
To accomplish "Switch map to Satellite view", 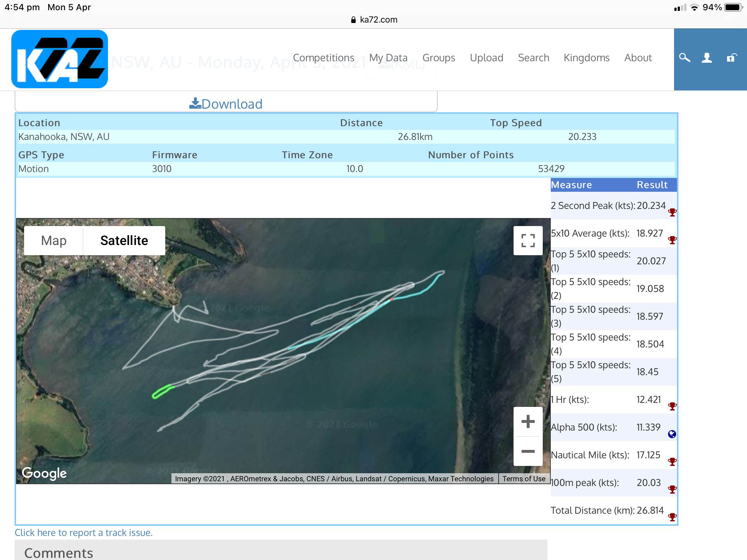I will [x=124, y=241].
